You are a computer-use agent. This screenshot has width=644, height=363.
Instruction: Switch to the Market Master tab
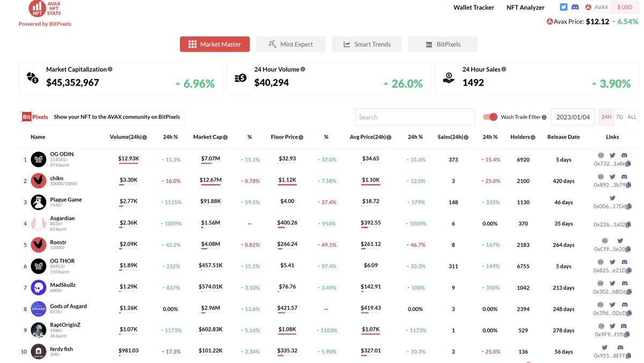(x=215, y=44)
